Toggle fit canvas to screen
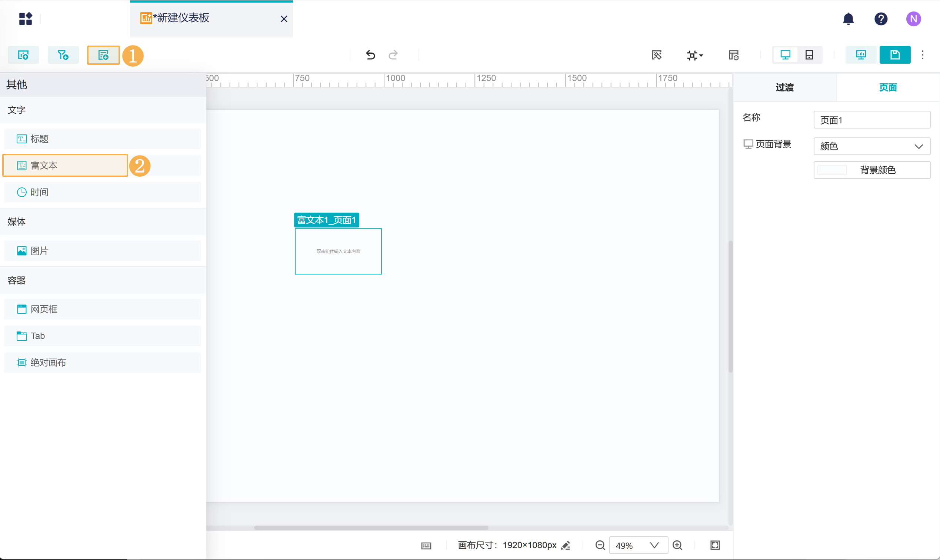This screenshot has height=560, width=940. [715, 545]
